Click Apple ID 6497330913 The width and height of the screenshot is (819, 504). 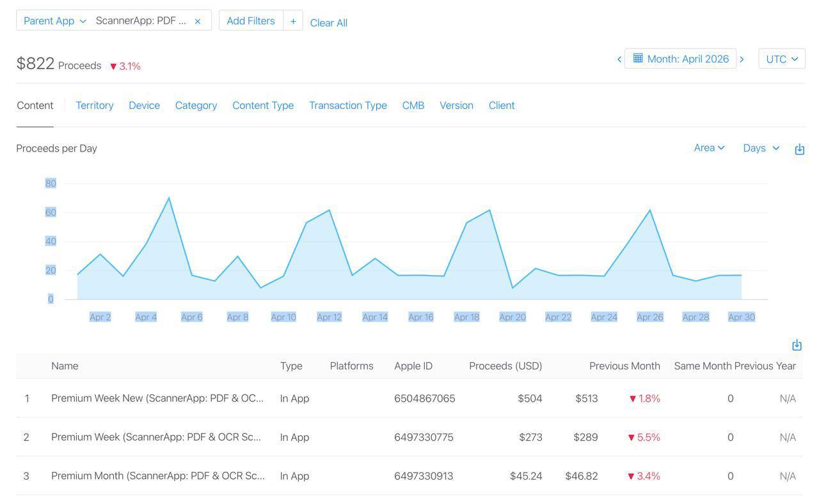tap(424, 476)
